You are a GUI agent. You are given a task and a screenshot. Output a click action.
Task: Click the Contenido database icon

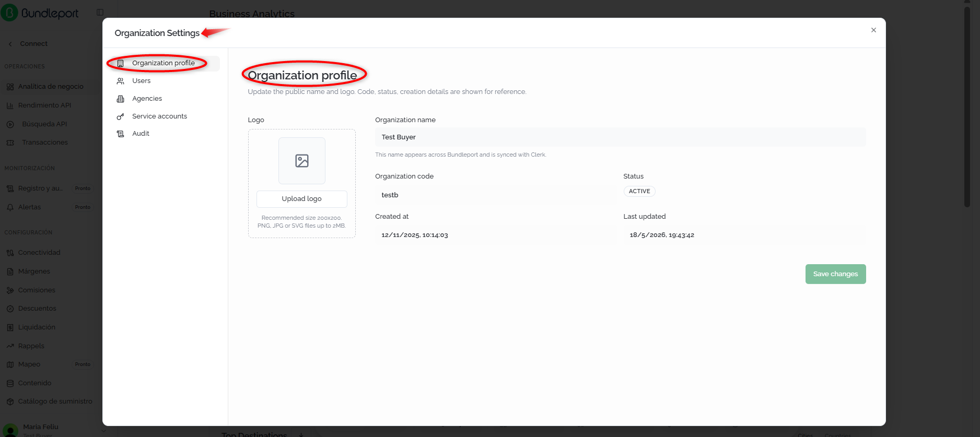(10, 383)
